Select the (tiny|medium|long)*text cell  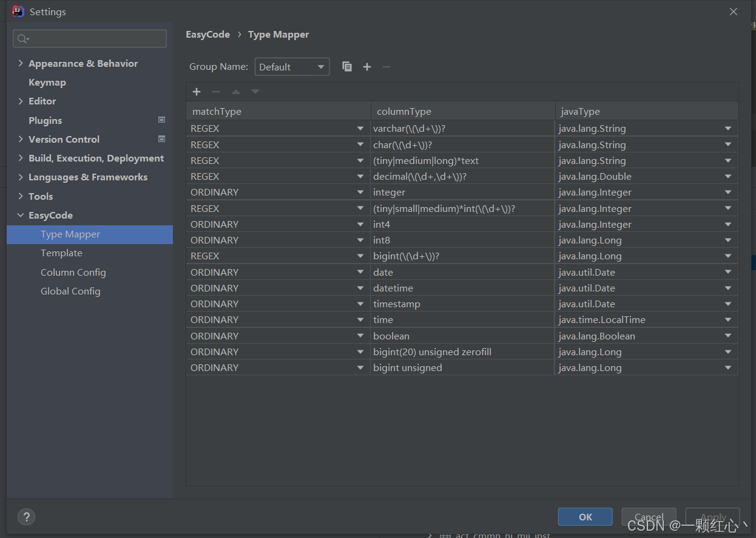(x=462, y=161)
